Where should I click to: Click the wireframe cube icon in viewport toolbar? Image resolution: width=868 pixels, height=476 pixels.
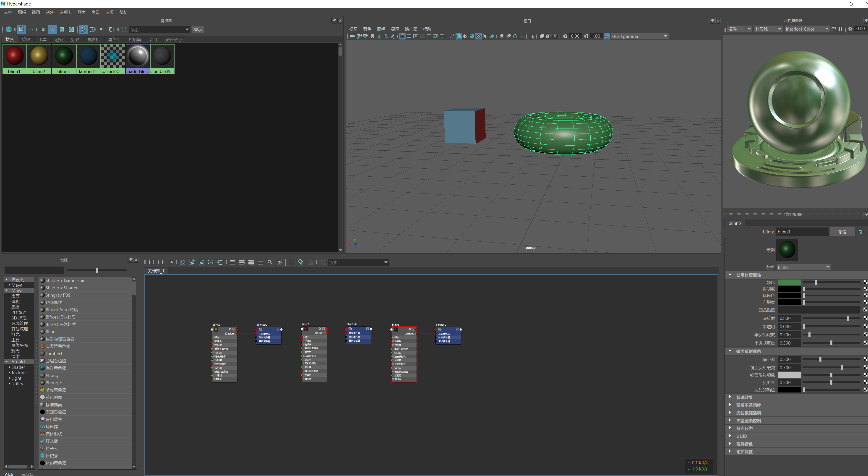pyautogui.click(x=452, y=36)
